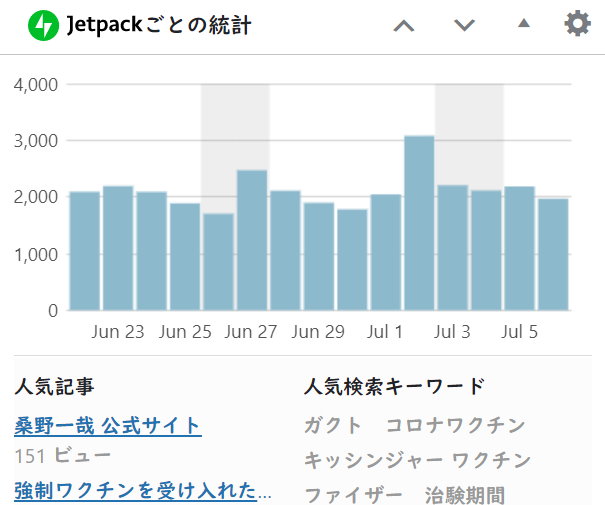The width and height of the screenshot is (605, 505).
Task: Select the tallest bar for Jul 2
Action: (x=419, y=223)
